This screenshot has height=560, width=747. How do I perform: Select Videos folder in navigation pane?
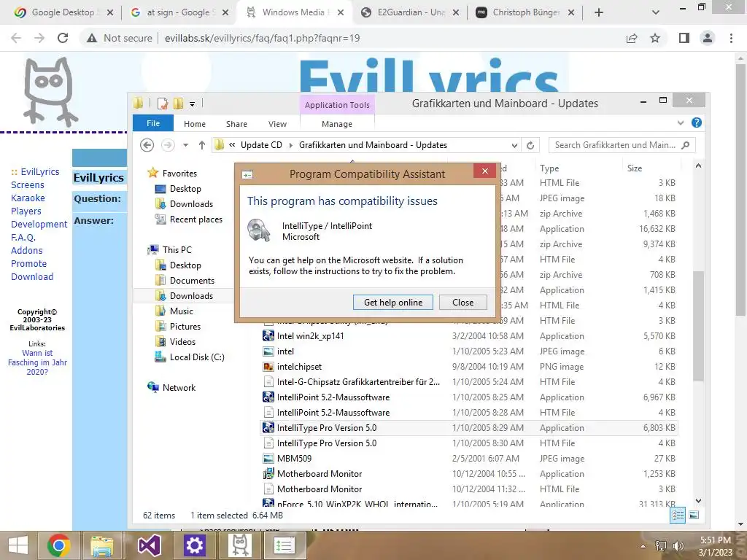pos(182,341)
